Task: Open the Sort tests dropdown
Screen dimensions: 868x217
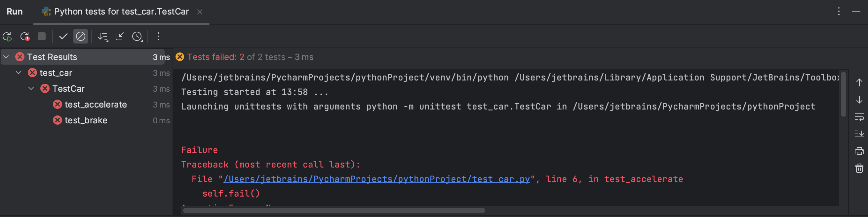Action: [x=103, y=36]
